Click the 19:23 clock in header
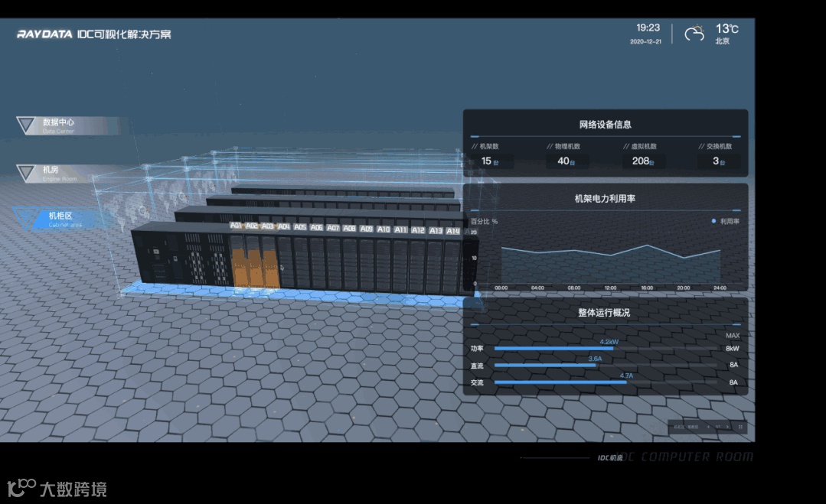This screenshot has height=504, width=826. click(648, 28)
